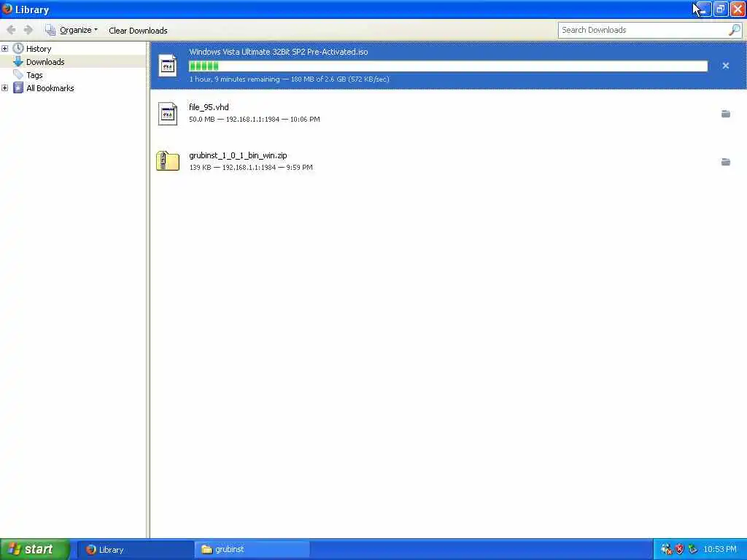The width and height of the screenshot is (747, 560).
Task: Click the magnifying glass search icon
Action: [735, 30]
